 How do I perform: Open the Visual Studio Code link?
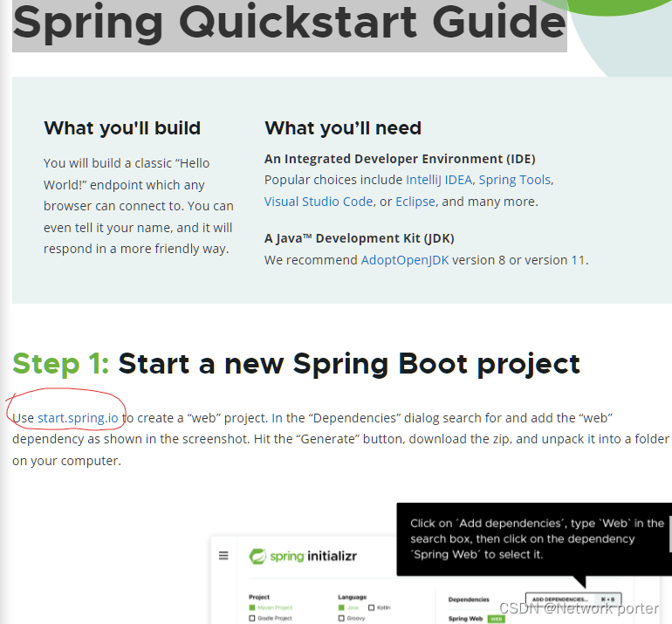[x=319, y=202]
